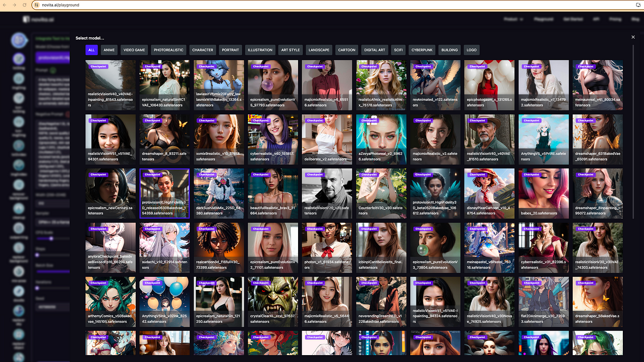This screenshot has width=644, height=362.
Task: Select majicmixRealistic_v6 model card
Action: click(327, 85)
